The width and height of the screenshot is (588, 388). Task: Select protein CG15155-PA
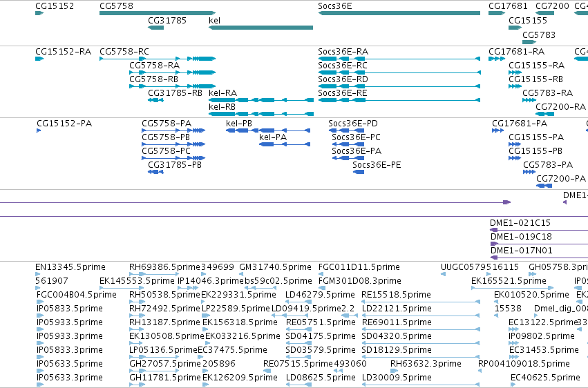[515, 144]
